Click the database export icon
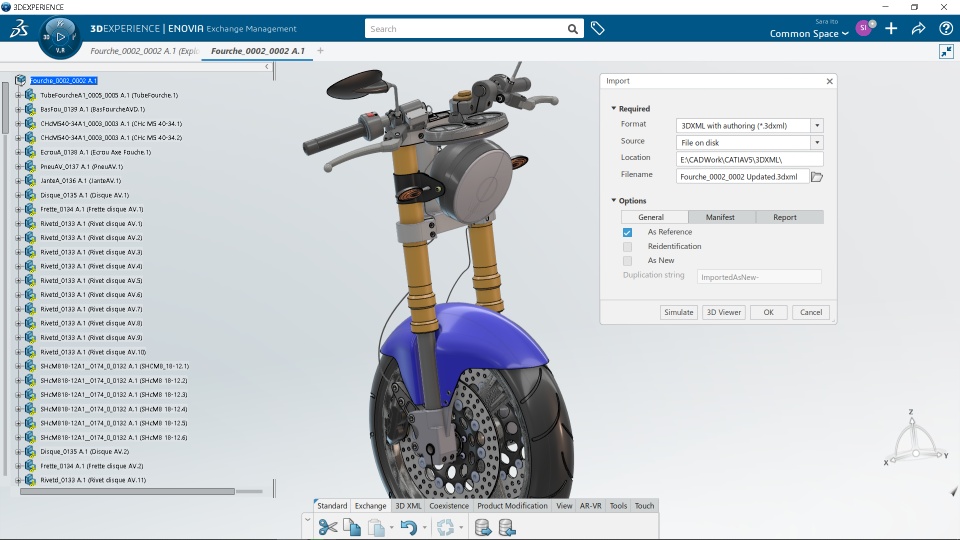The width and height of the screenshot is (960, 540). (483, 527)
